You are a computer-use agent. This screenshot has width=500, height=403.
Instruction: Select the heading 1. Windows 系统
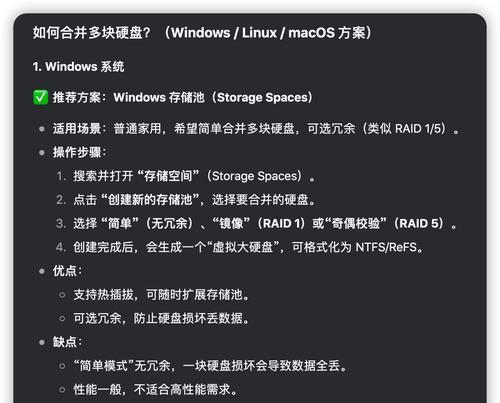(78, 67)
